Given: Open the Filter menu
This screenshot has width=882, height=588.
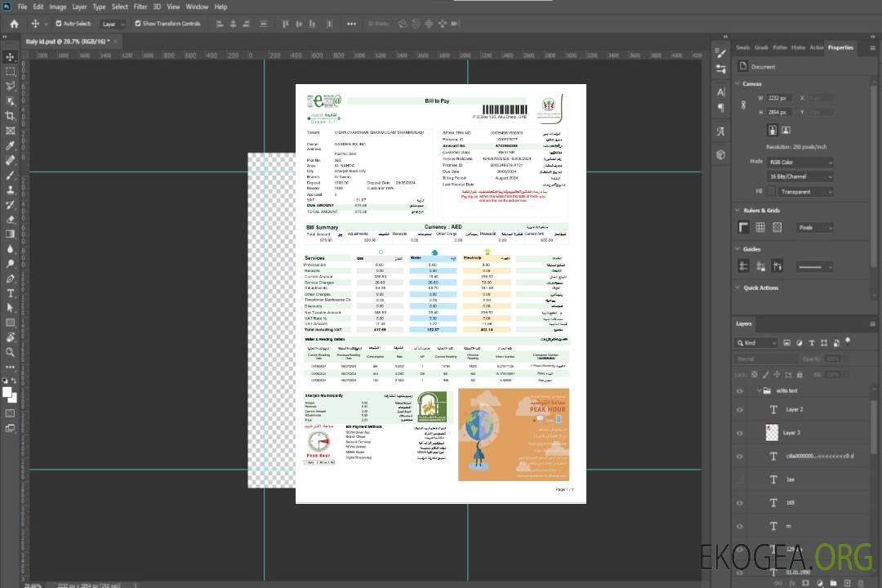Looking at the screenshot, I should click(x=140, y=7).
